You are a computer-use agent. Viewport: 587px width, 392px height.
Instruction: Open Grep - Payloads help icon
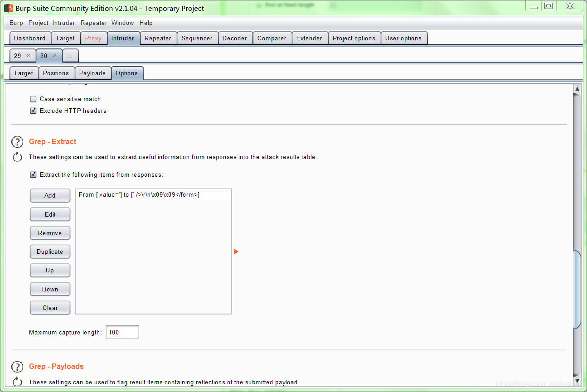coord(17,367)
